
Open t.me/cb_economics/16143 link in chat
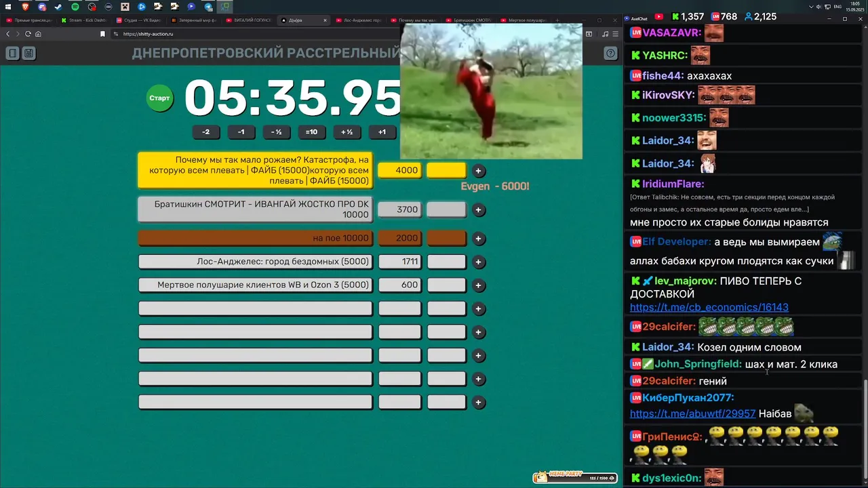pos(709,307)
